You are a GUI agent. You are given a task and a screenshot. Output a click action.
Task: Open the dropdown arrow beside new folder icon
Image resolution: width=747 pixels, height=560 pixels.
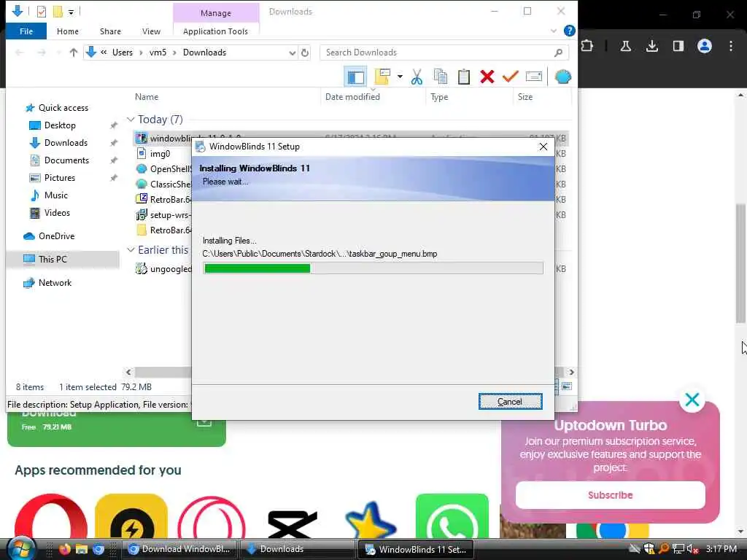400,77
